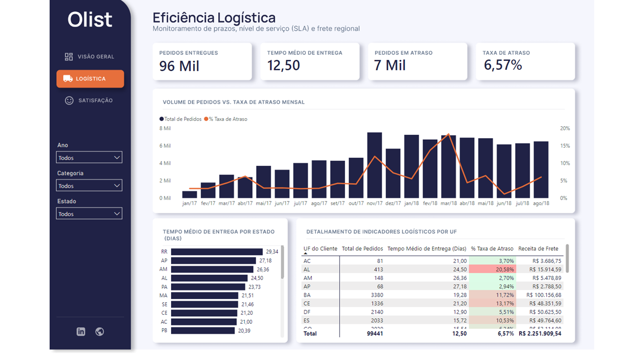Click the SE label in state chart
Screen dimensions: 644x362
pos(165,305)
